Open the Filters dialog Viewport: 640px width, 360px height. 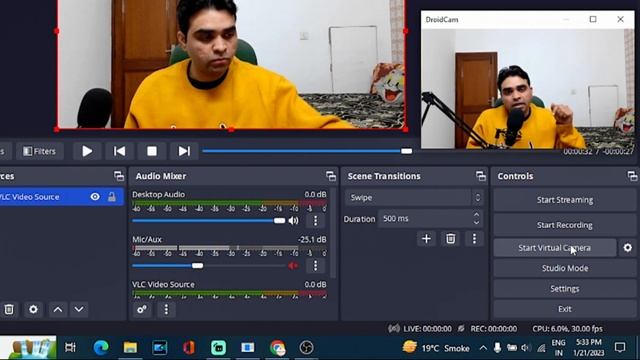(40, 151)
